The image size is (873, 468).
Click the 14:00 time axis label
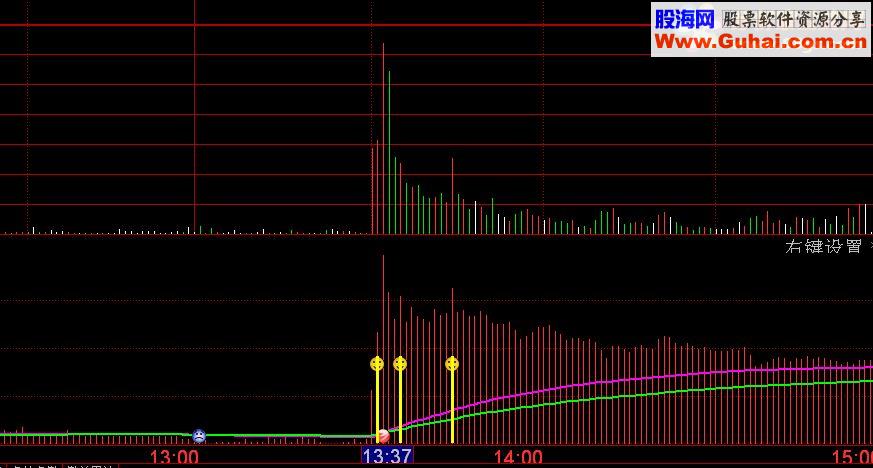518,457
